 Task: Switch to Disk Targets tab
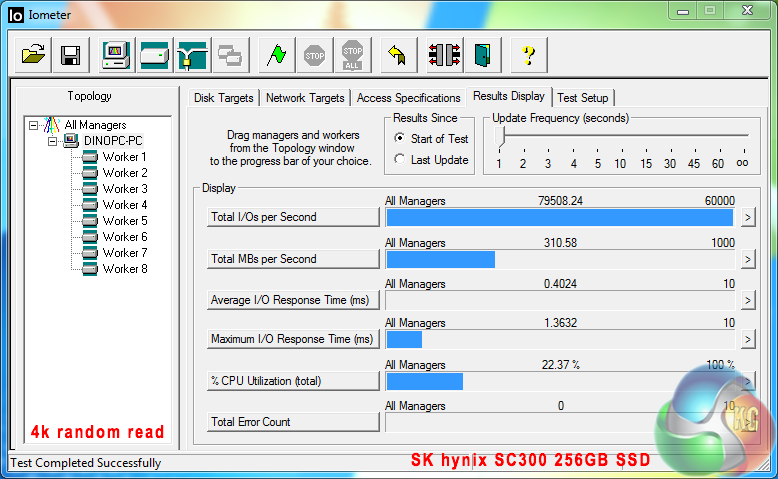coord(223,98)
